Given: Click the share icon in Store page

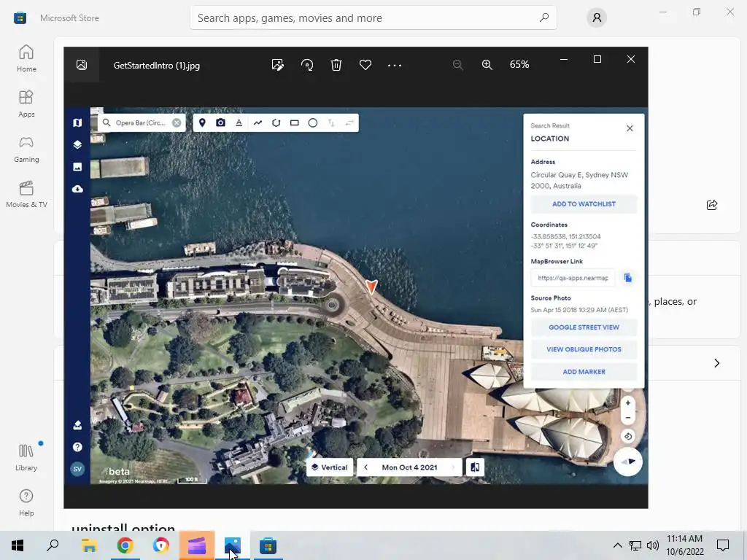Looking at the screenshot, I should (x=712, y=205).
